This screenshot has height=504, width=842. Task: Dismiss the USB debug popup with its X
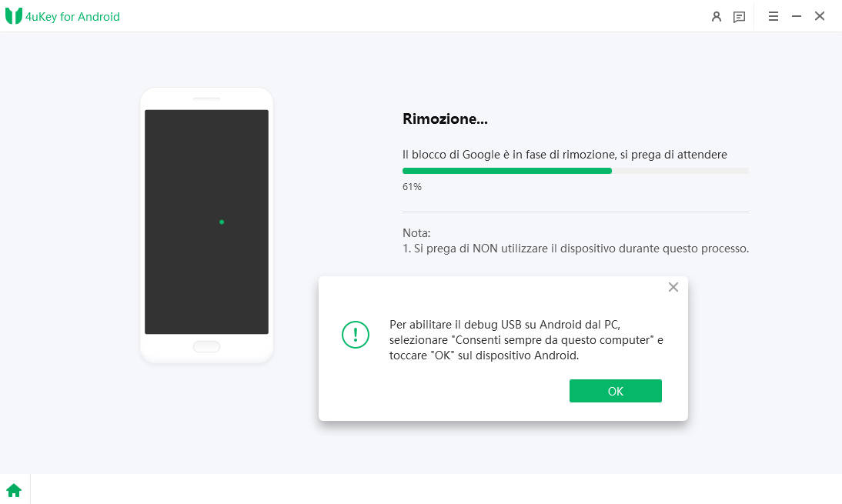point(673,287)
